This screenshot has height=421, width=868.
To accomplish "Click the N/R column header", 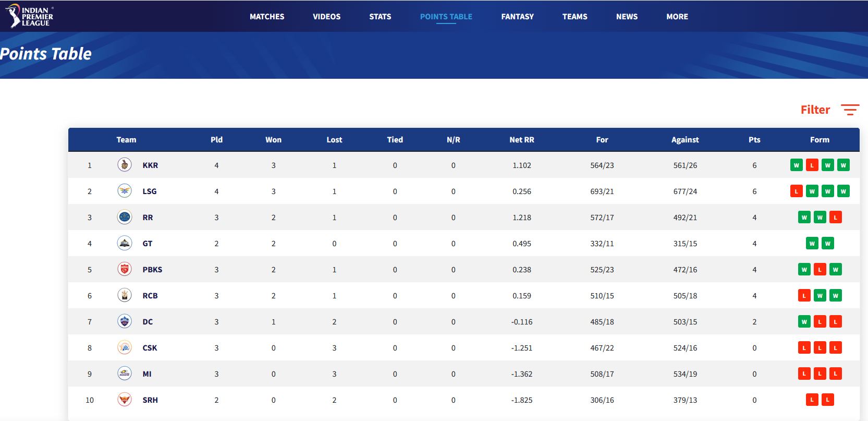I will (x=454, y=140).
